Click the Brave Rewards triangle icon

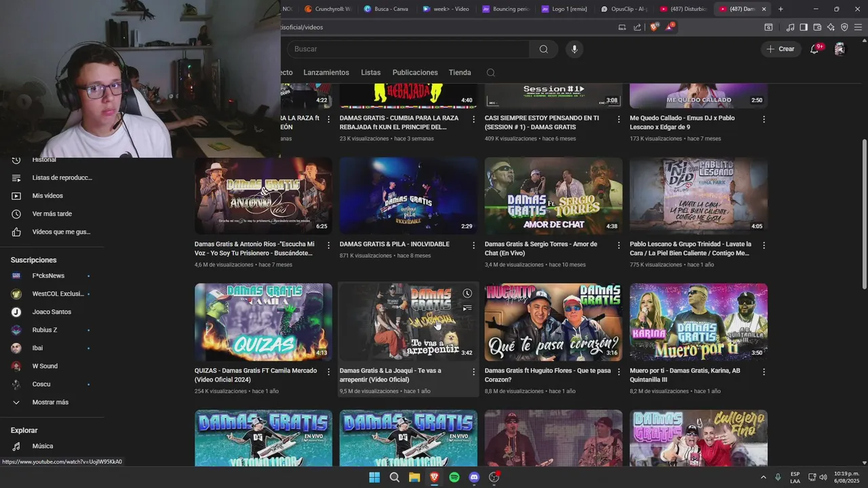click(670, 27)
